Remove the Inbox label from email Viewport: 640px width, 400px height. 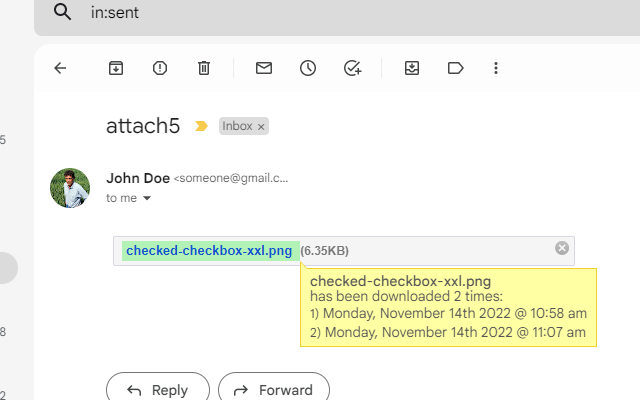[261, 127]
